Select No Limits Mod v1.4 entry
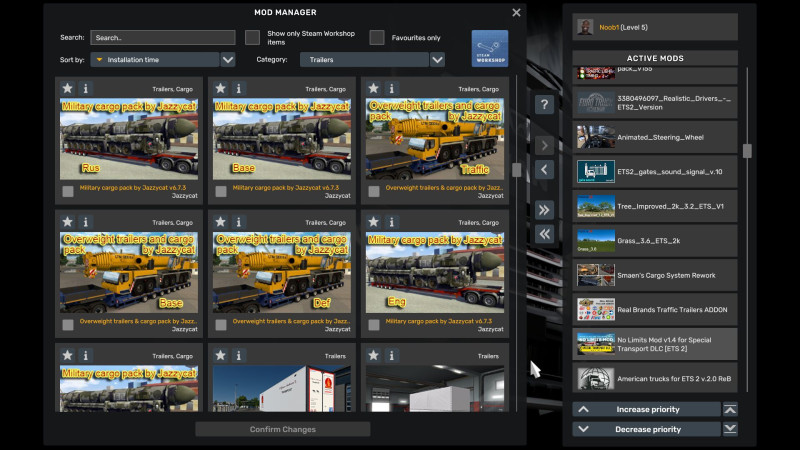The image size is (800, 450). pos(655,344)
